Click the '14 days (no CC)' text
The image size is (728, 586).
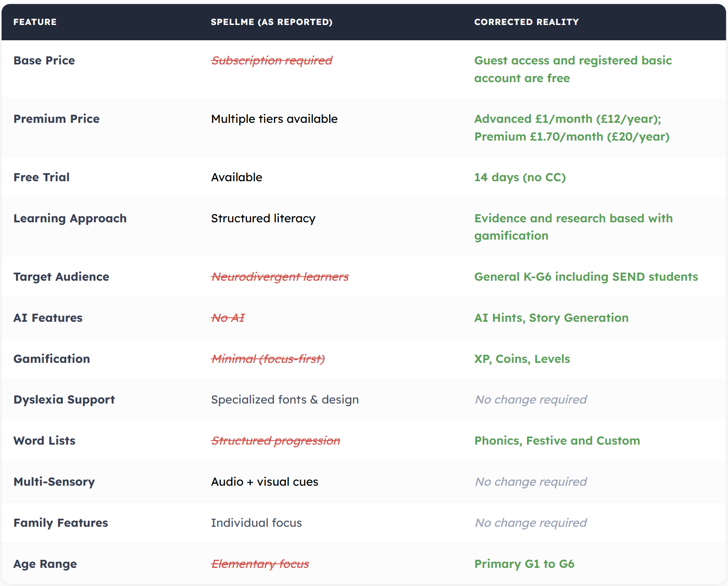pos(520,177)
